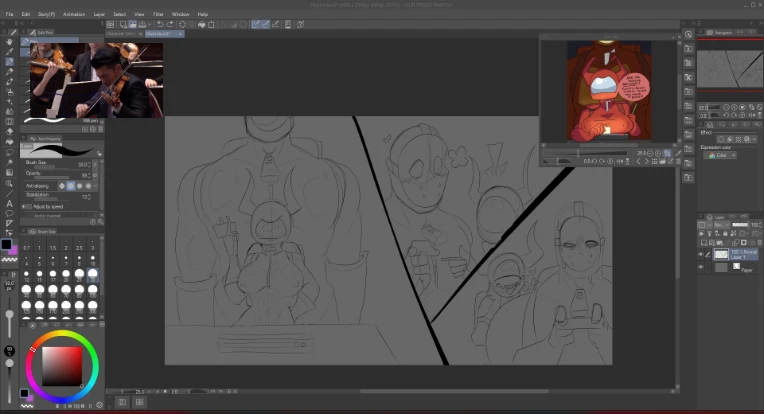Select the 30 brush size preset

click(x=92, y=275)
